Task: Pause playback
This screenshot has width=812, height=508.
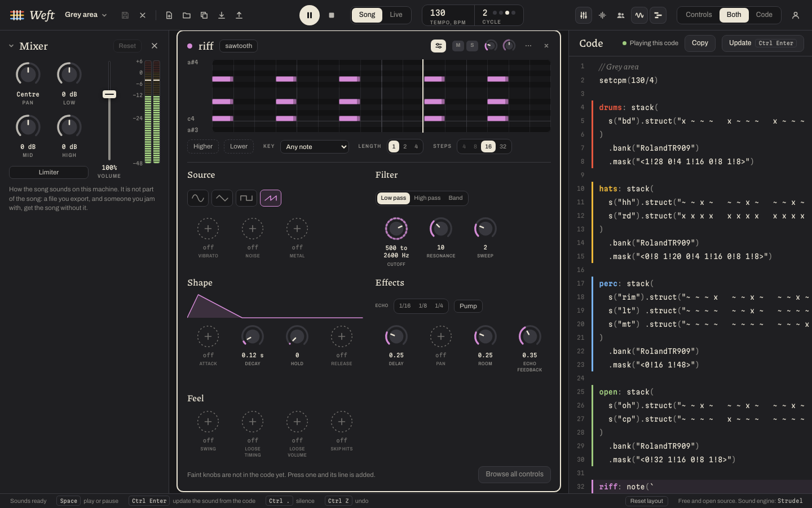Action: [x=310, y=15]
